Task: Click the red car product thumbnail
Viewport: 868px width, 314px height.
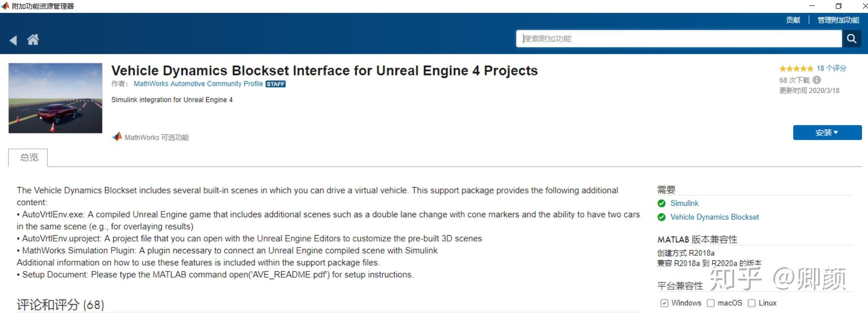Action: [x=56, y=98]
